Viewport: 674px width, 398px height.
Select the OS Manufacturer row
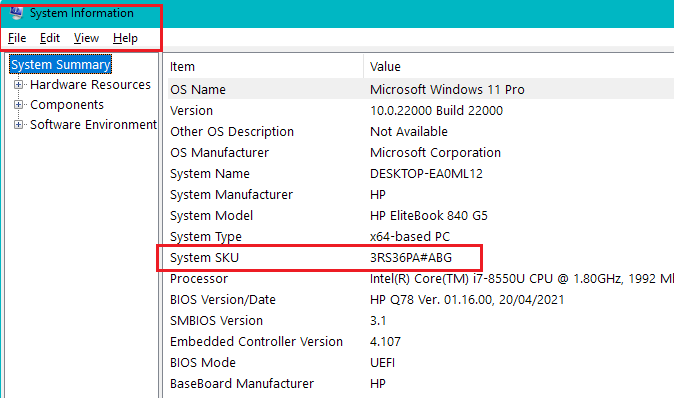pyautogui.click(x=421, y=153)
